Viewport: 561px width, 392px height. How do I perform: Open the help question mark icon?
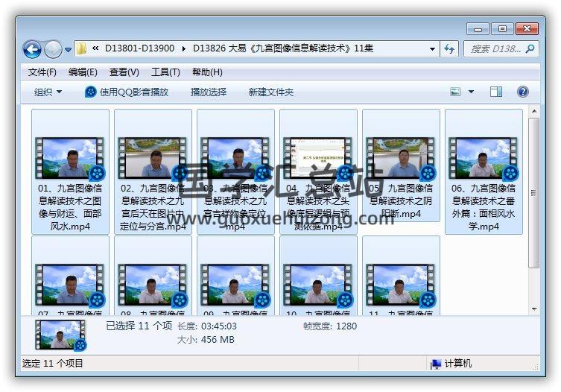tap(522, 92)
